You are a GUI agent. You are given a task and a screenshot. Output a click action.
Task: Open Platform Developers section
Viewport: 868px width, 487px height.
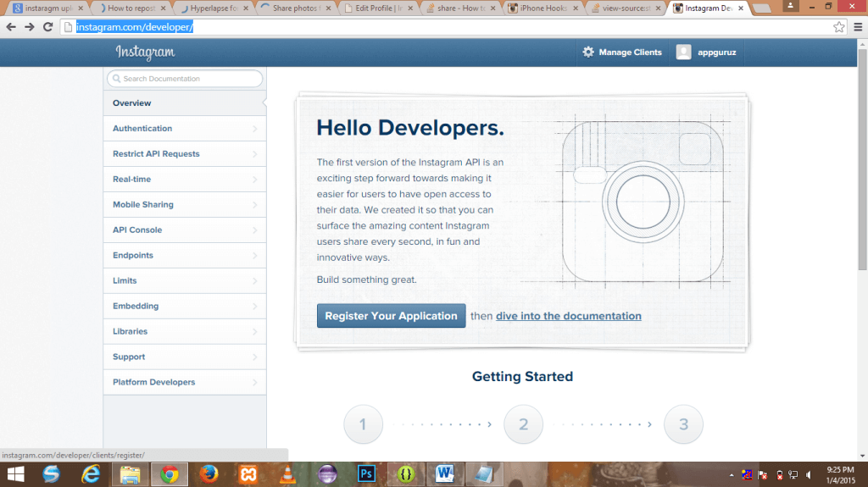click(184, 383)
